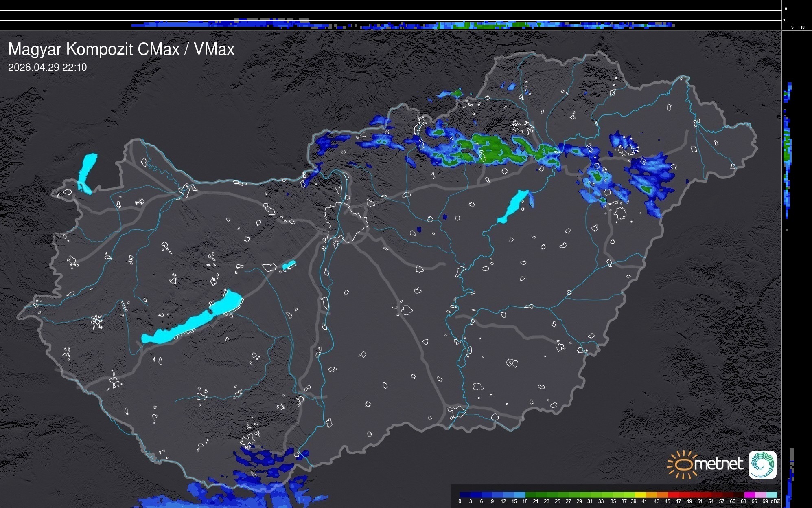Select the magenta 63 dBZ legend swatch
812x508 pixels.
749,495
